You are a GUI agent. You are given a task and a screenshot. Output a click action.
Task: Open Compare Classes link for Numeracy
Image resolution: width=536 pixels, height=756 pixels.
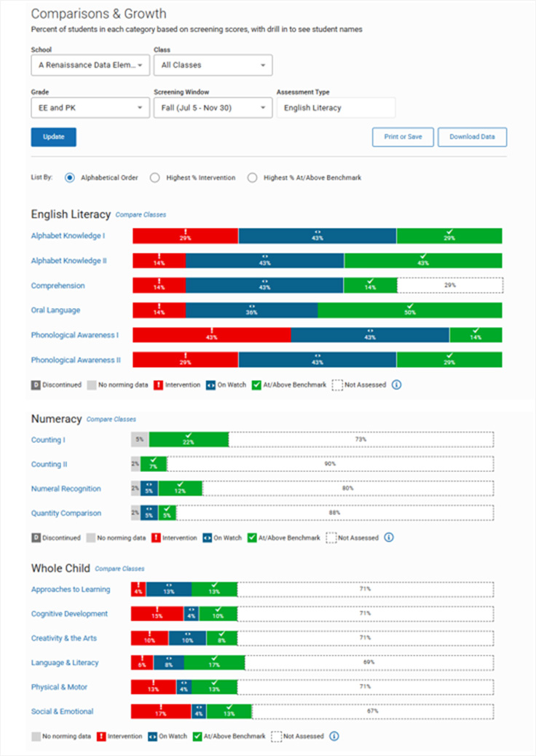(x=111, y=419)
